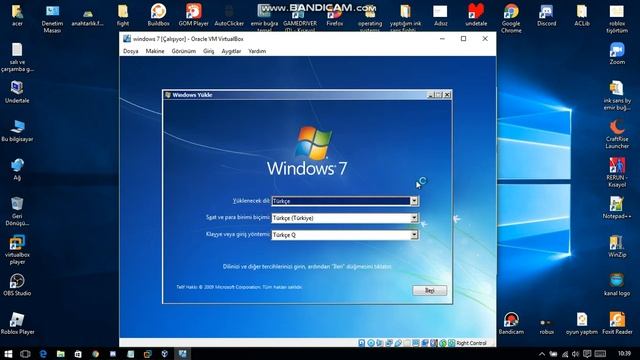
Task: Select the Notepad++ desktop icon
Action: click(x=617, y=207)
